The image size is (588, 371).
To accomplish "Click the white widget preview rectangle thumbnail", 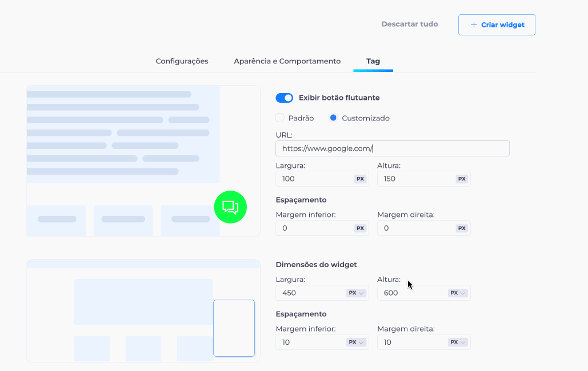I will (x=234, y=328).
